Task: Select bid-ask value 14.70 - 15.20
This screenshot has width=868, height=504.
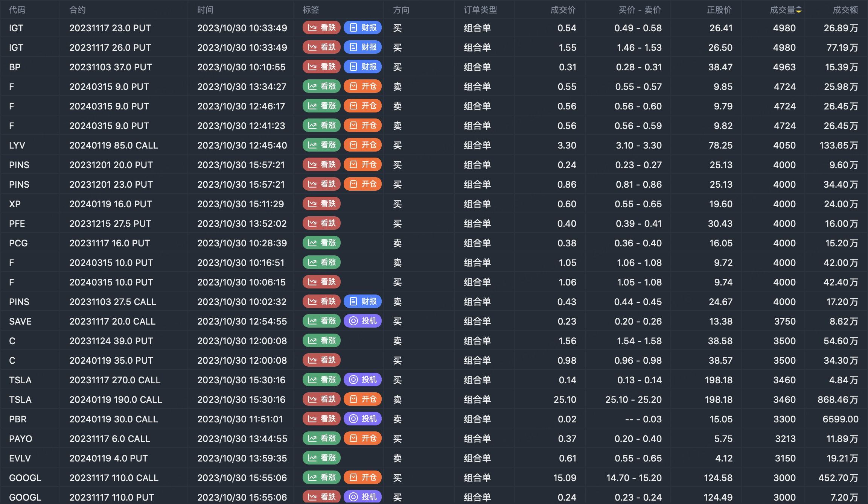Action: [x=634, y=478]
